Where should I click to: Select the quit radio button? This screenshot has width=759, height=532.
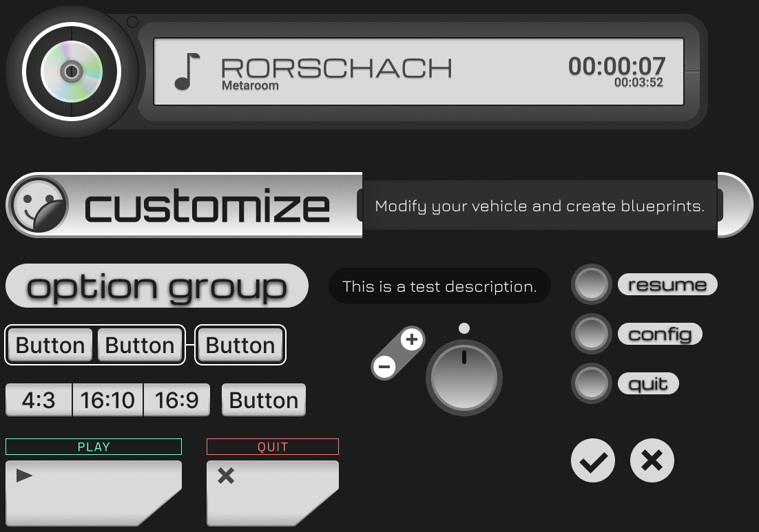pos(591,383)
